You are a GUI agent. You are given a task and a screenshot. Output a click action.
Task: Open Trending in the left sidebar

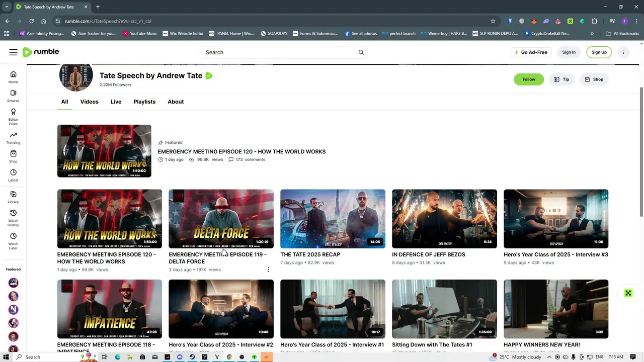coord(13,138)
